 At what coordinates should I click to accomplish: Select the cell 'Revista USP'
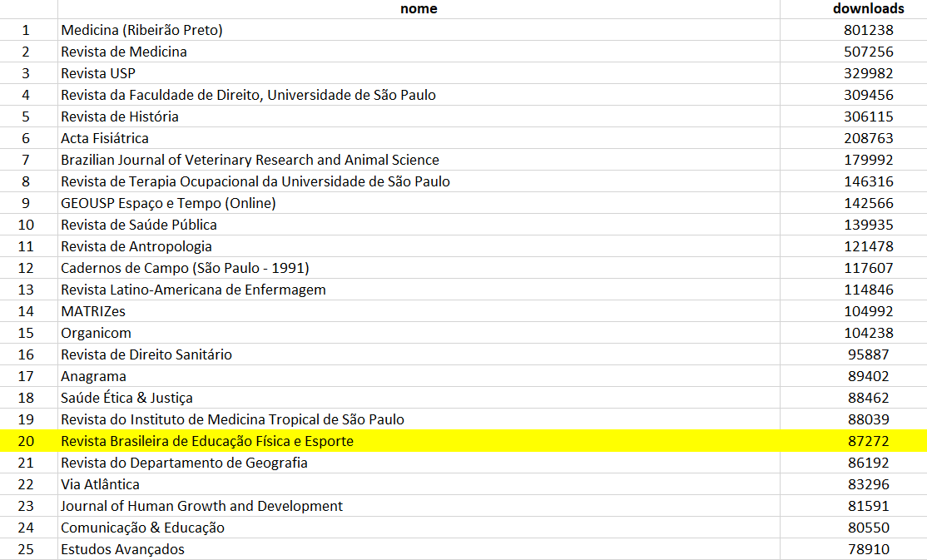click(x=419, y=73)
